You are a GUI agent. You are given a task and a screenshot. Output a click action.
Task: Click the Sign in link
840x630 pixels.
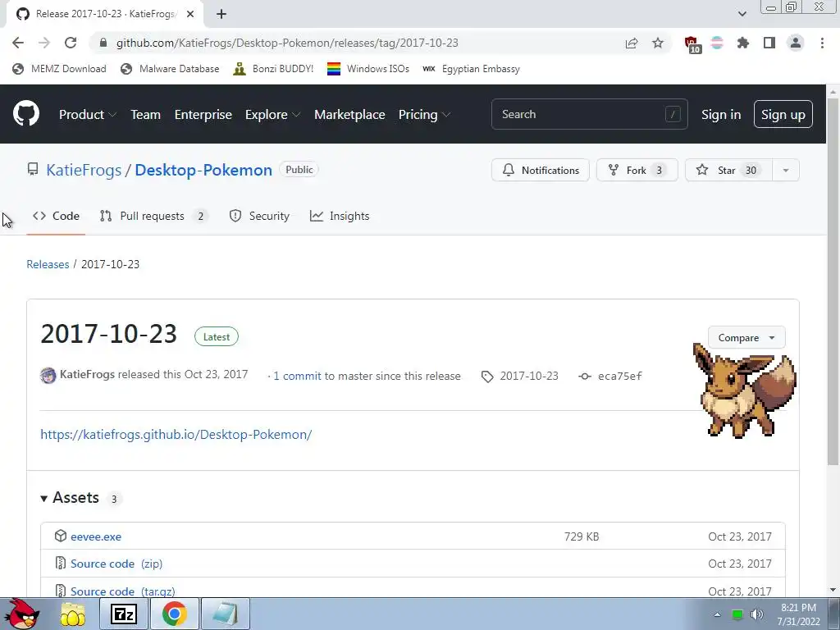point(721,114)
